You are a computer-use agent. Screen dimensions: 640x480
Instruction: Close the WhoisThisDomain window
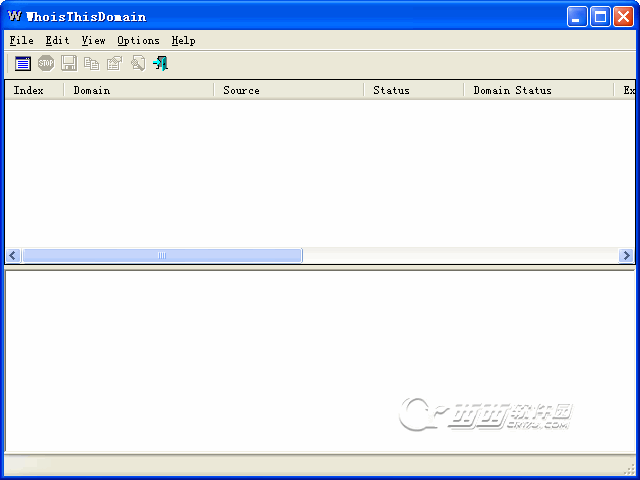(x=623, y=17)
